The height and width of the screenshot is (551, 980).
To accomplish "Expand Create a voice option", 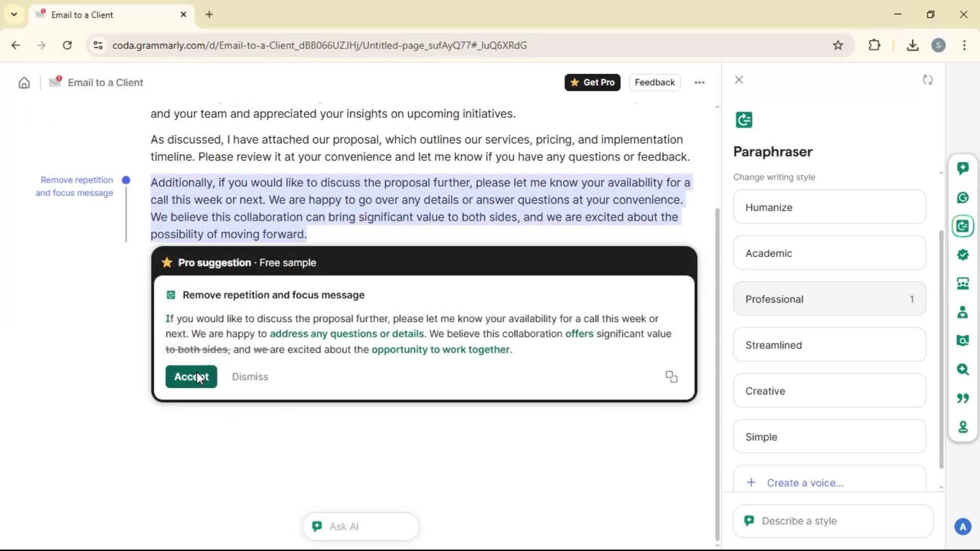I will coord(804,483).
